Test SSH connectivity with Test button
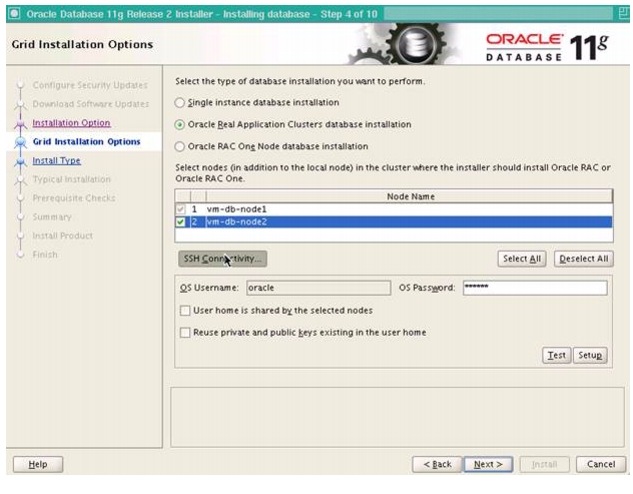 point(556,355)
